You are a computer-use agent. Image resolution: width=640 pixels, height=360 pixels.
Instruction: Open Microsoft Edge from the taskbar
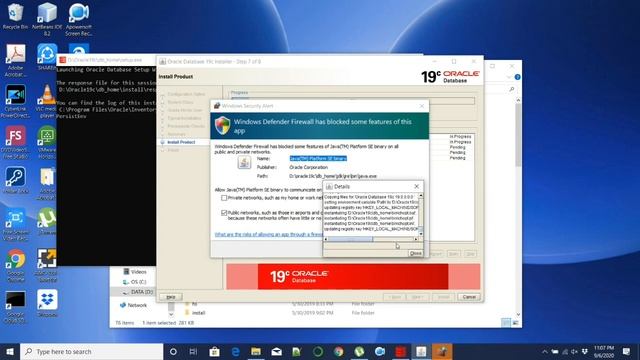tap(236, 351)
